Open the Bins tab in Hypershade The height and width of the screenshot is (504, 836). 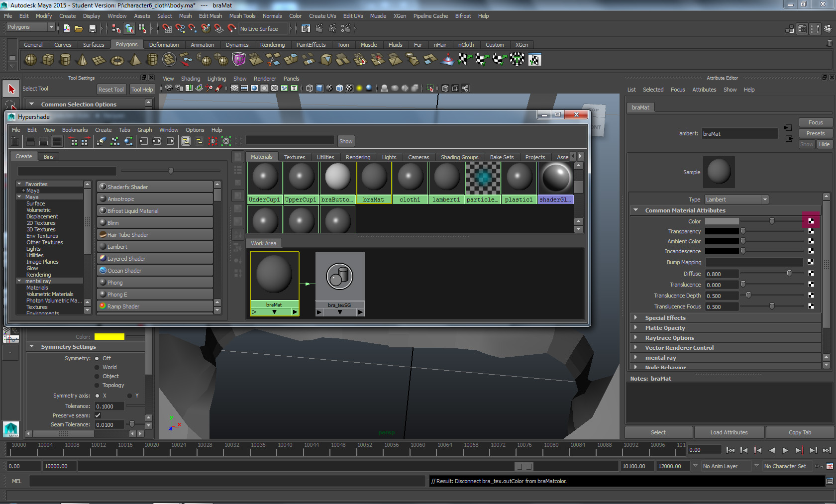[48, 157]
